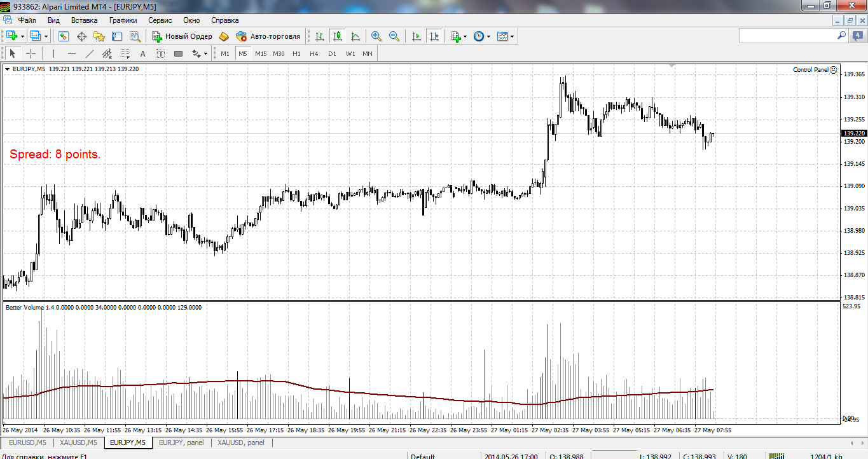
Task: Open the Файл menu
Action: point(27,20)
